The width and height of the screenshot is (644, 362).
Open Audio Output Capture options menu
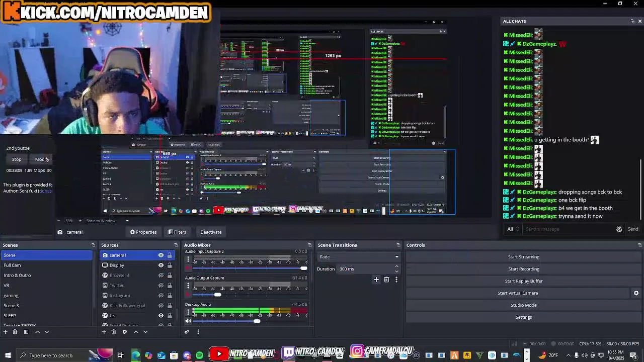[x=188, y=286]
